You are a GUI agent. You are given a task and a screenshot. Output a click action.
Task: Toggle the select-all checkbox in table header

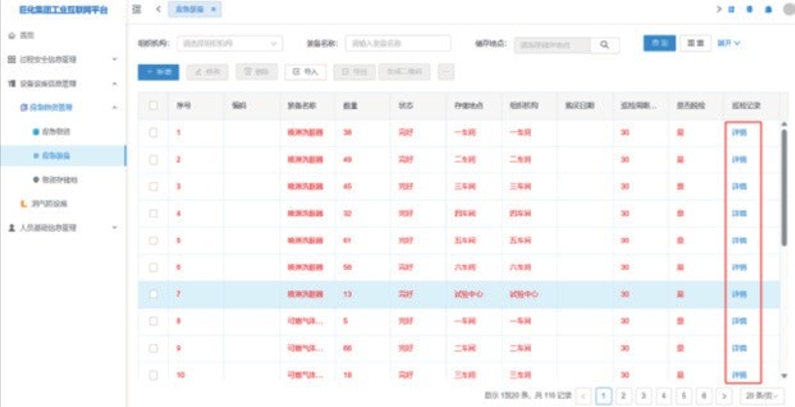point(153,105)
